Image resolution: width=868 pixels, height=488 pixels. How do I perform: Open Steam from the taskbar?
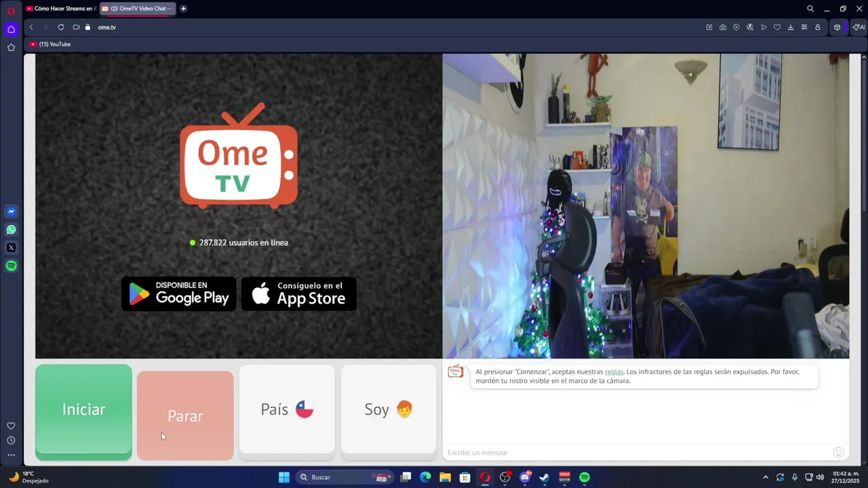pyautogui.click(x=545, y=477)
